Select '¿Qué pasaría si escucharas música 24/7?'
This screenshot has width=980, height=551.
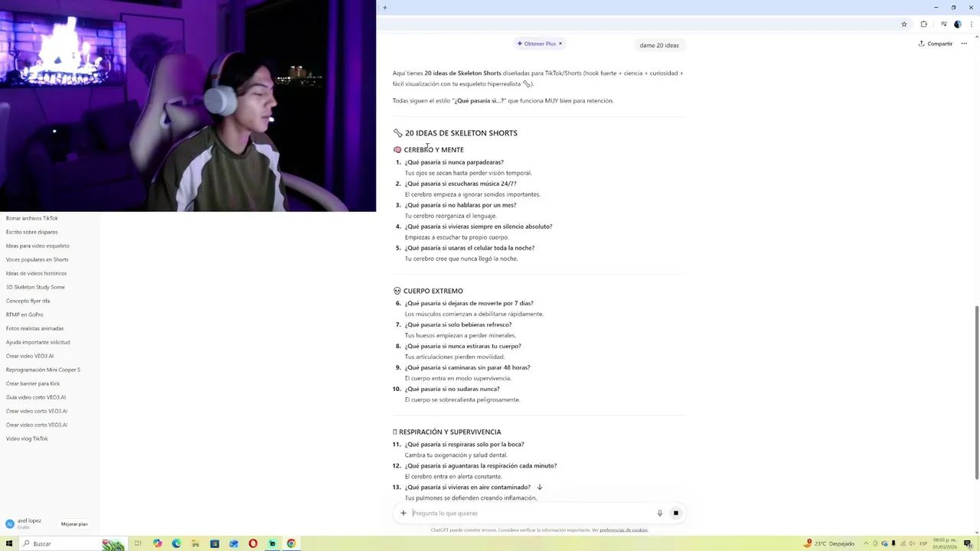point(460,184)
